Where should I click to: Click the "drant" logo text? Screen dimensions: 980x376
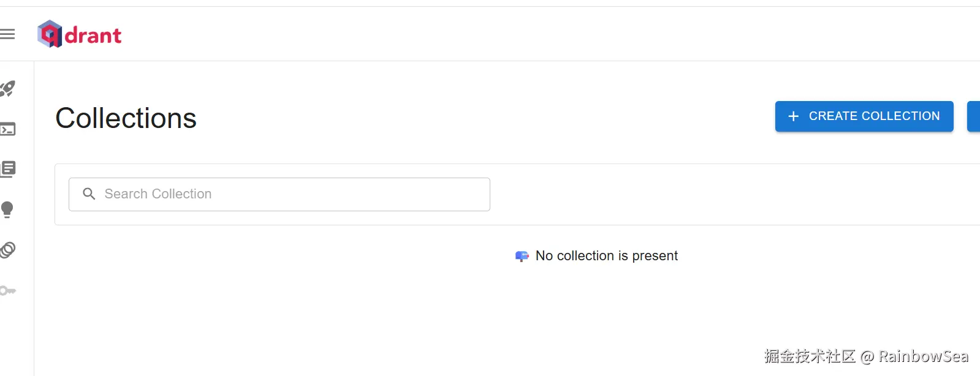coord(93,36)
